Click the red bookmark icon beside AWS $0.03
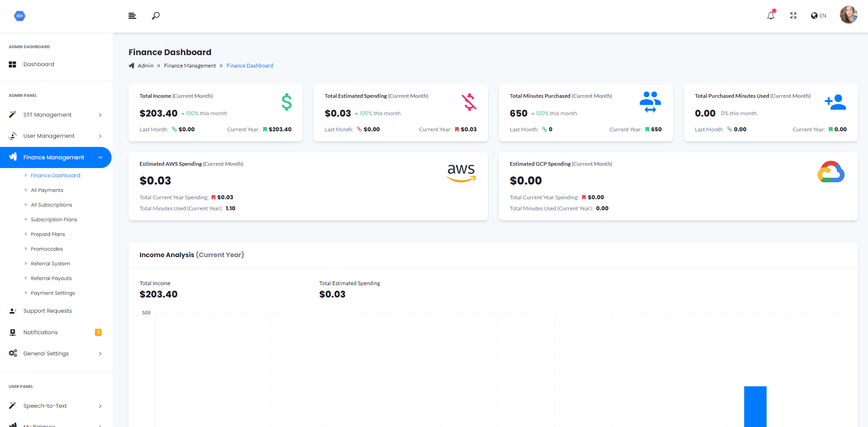868x427 pixels. click(x=213, y=197)
